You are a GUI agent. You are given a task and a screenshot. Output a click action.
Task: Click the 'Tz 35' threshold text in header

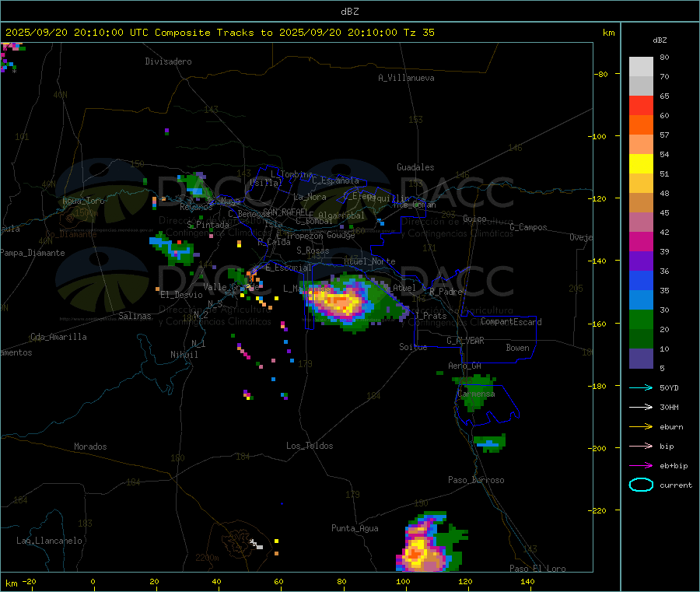418,32
